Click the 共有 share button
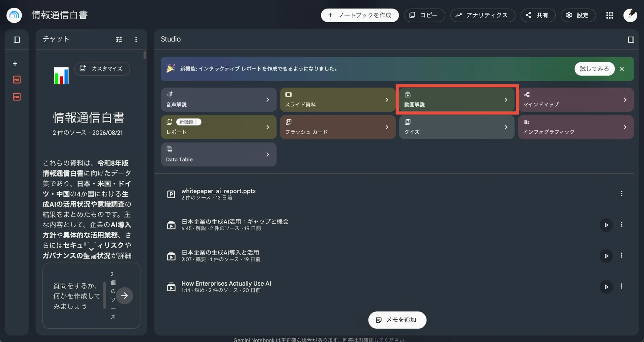The height and width of the screenshot is (342, 644). point(538,15)
